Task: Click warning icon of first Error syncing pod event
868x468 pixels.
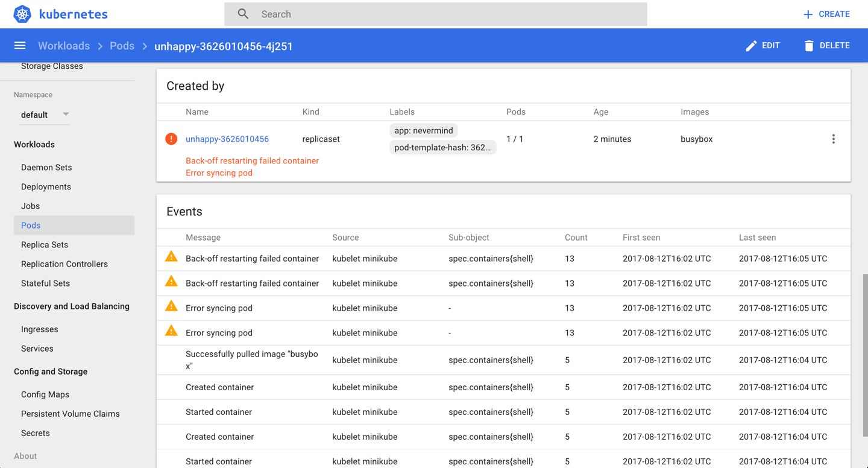Action: [171, 306]
